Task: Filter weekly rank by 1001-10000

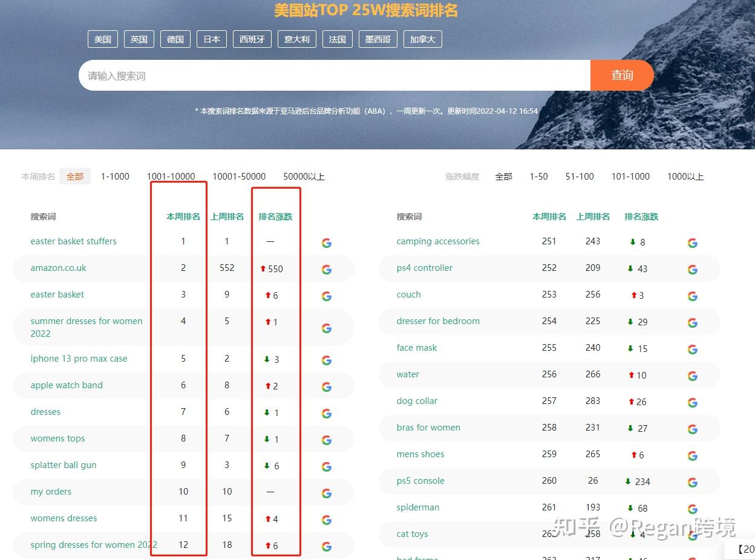Action: click(x=171, y=177)
